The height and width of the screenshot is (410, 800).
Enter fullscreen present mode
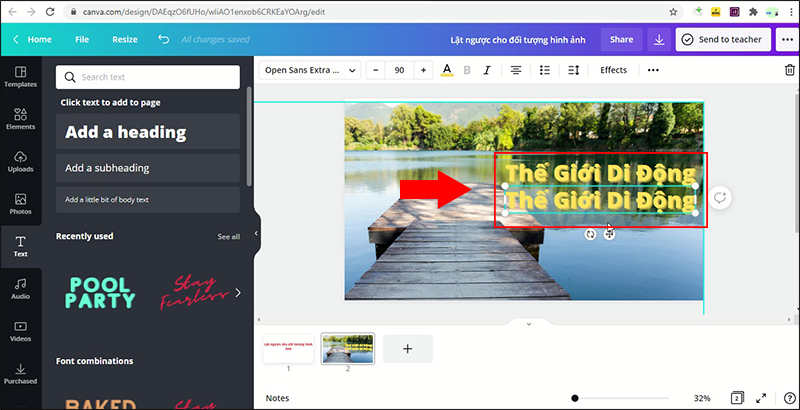761,398
